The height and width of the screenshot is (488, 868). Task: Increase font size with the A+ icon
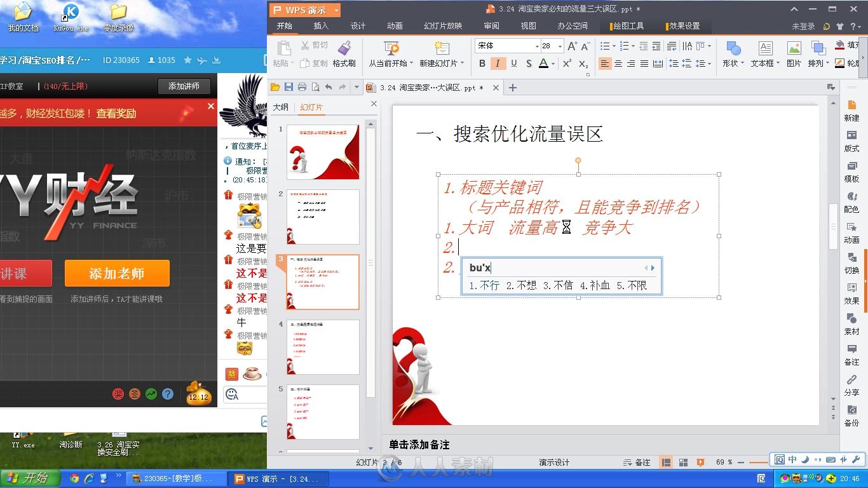click(x=572, y=46)
